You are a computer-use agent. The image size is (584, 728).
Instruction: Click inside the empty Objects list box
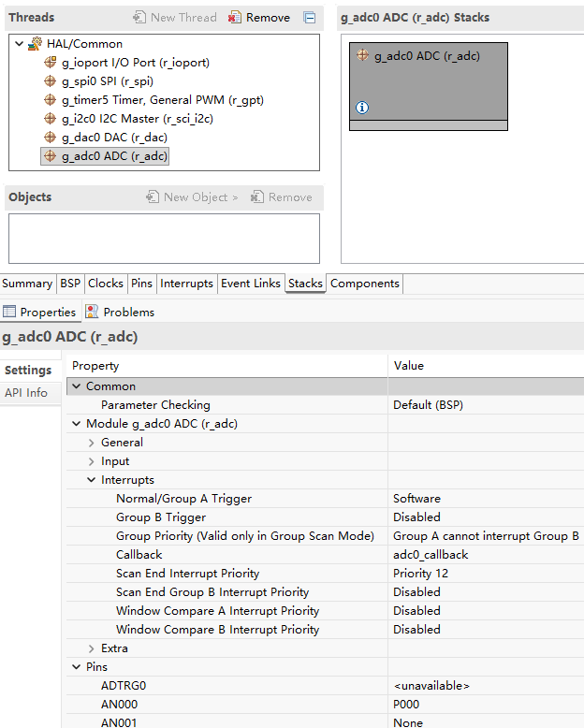point(164,239)
